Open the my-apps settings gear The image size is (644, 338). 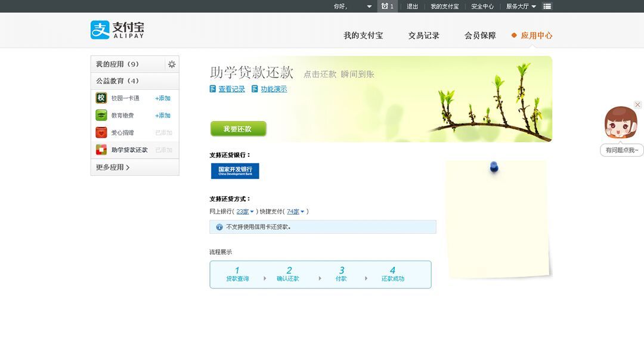172,64
